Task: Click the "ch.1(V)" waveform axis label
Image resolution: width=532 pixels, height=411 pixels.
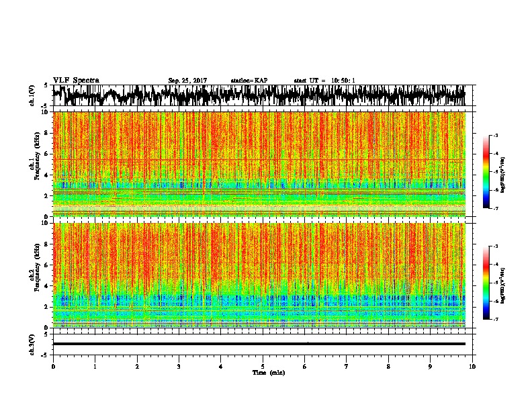Action: pos(32,95)
